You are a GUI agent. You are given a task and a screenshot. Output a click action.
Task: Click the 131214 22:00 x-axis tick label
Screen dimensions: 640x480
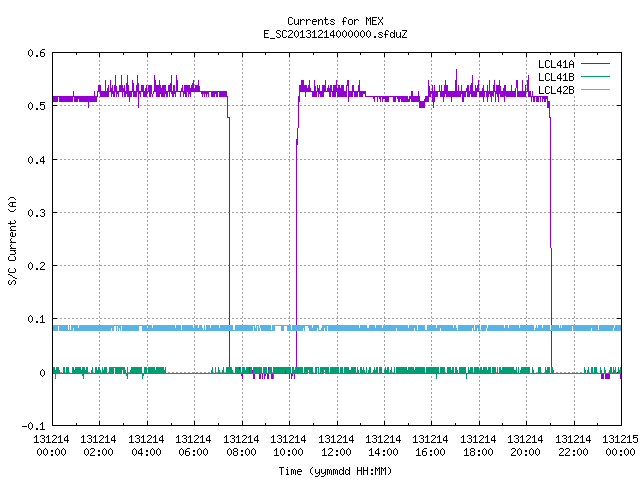point(573,446)
